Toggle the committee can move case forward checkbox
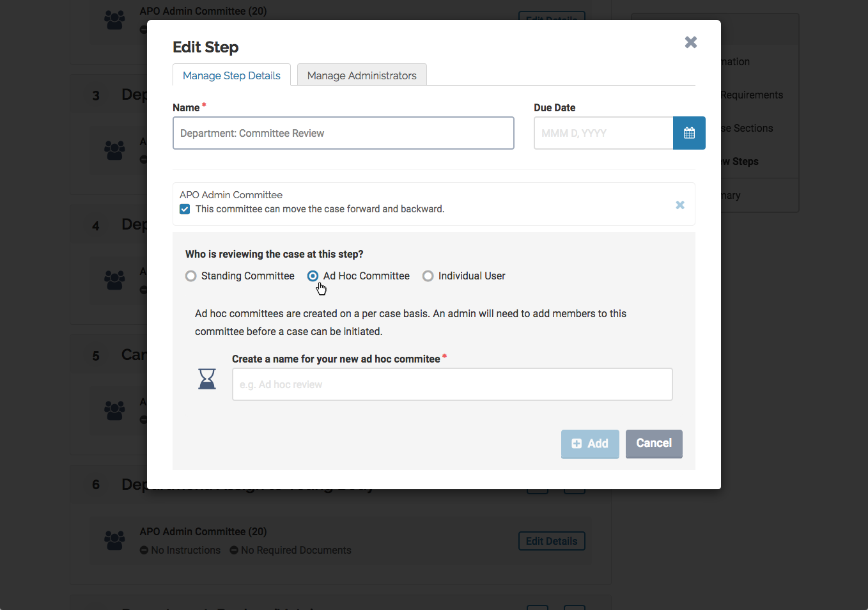Screen dimensions: 868x610 185,209
